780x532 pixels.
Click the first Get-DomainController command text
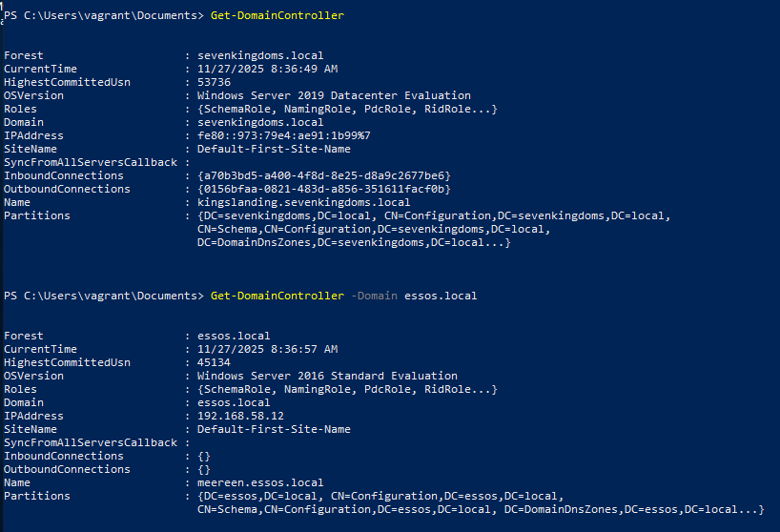tap(275, 15)
